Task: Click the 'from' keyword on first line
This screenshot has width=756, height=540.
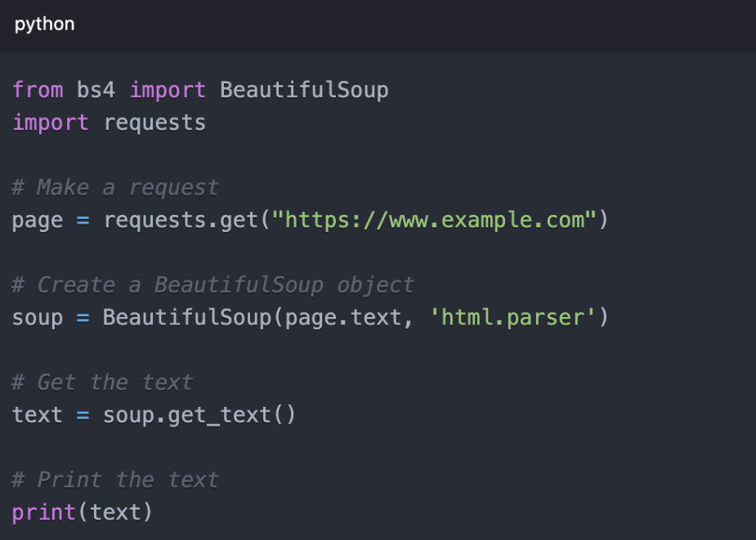Action: point(38,90)
